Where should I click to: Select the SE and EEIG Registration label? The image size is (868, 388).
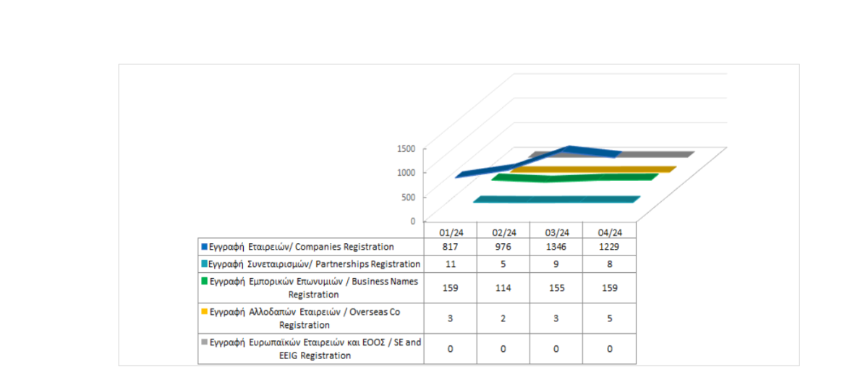point(315,349)
